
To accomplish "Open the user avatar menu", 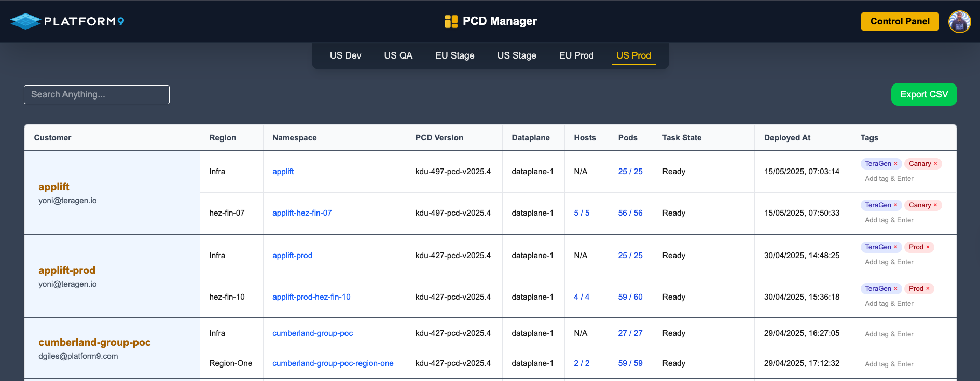I will (x=959, y=21).
